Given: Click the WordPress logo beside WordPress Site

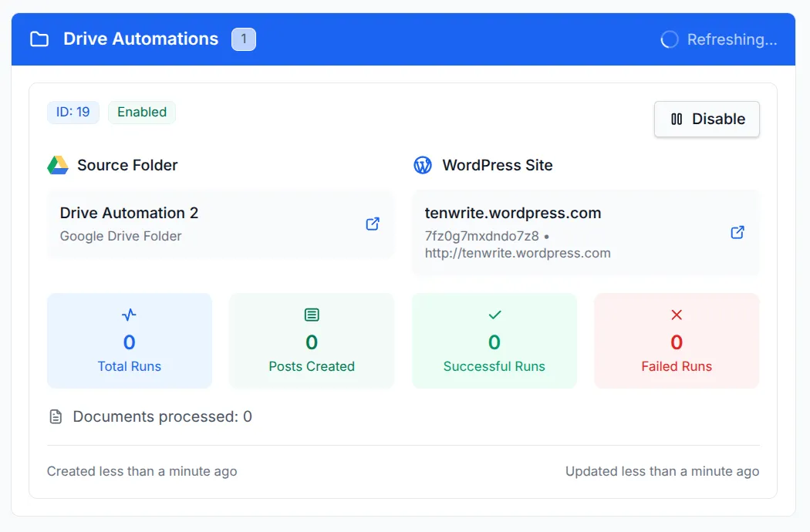Looking at the screenshot, I should tap(422, 164).
